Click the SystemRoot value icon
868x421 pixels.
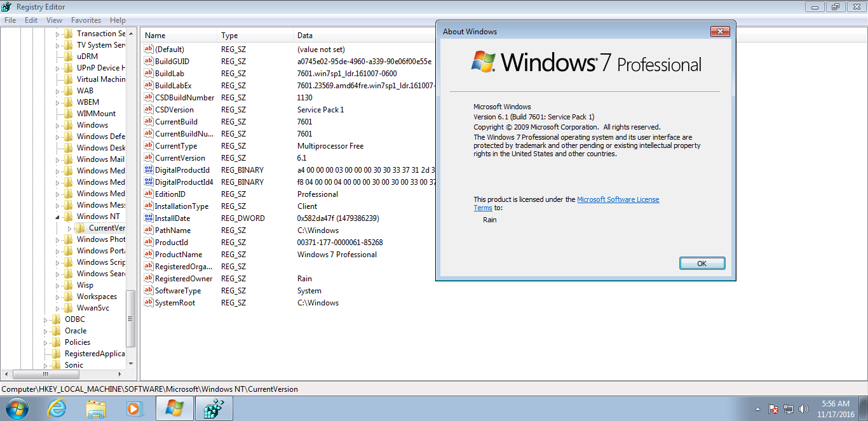coord(149,303)
